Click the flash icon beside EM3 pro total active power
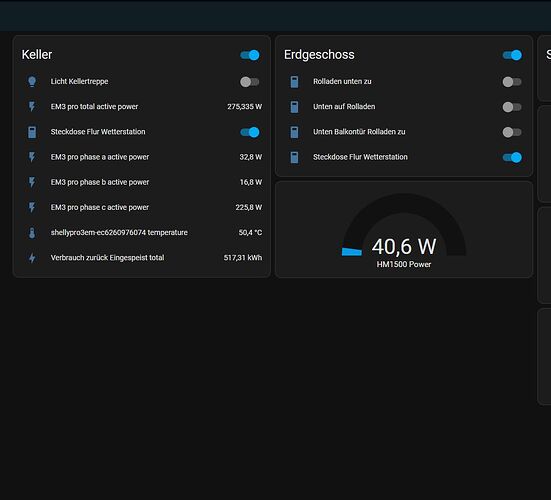 (x=32, y=106)
